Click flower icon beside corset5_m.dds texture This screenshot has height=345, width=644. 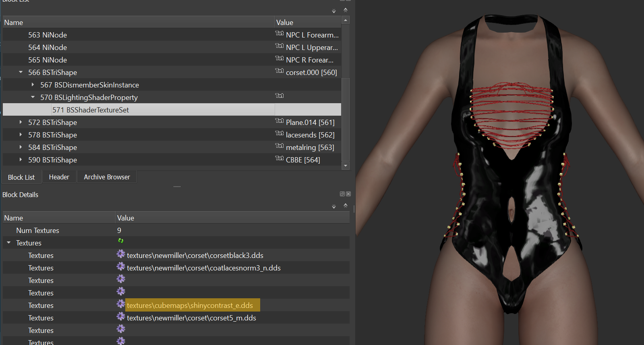pyautogui.click(x=121, y=316)
